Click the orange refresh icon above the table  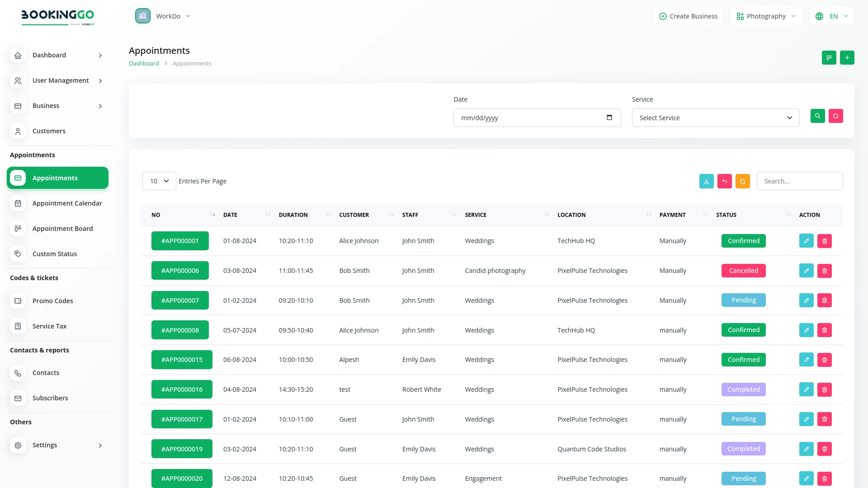(x=743, y=181)
